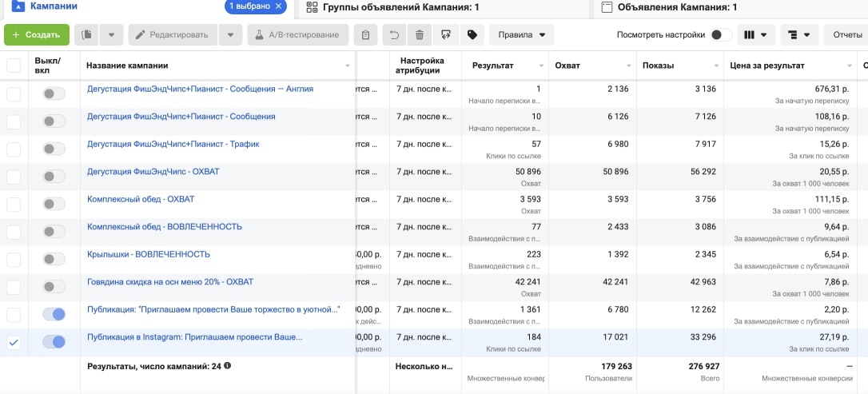
Task: Switch to Объявления tab
Action: 677,7
